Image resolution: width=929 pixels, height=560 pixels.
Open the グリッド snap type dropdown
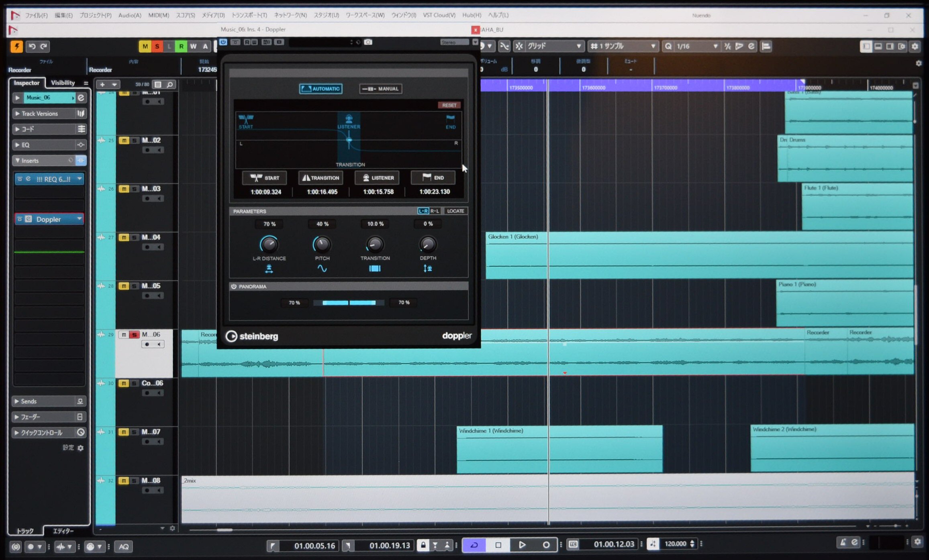point(554,46)
